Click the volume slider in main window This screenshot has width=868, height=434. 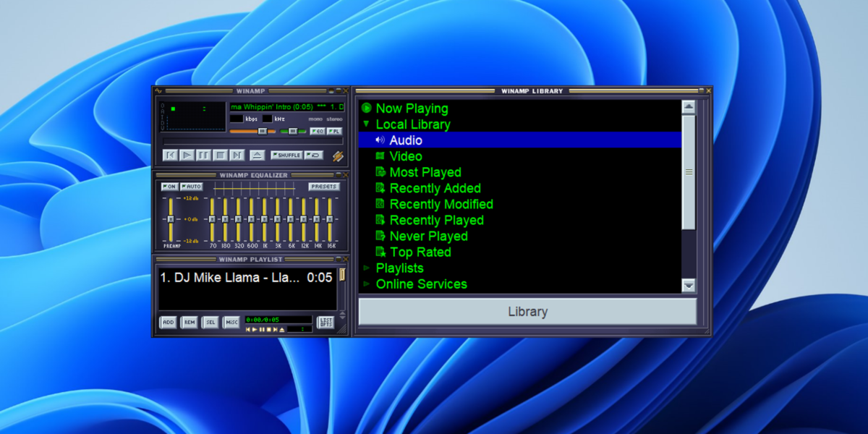[x=252, y=131]
